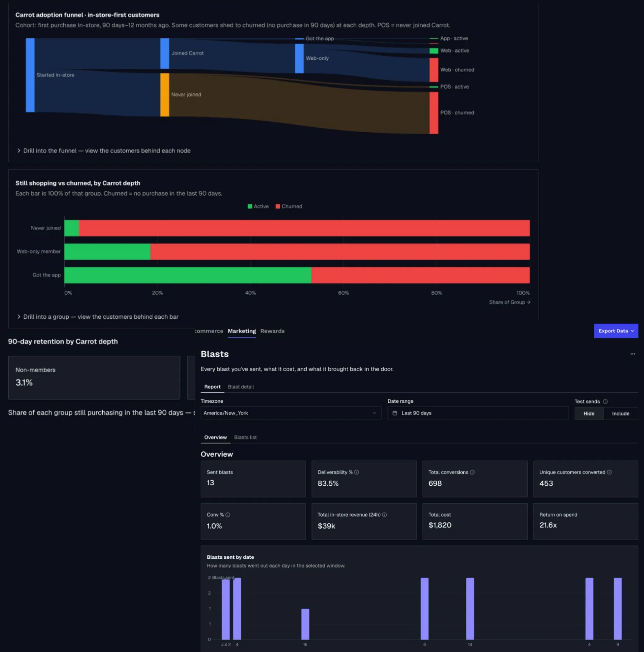Expand Drill into the funnel section

104,151
